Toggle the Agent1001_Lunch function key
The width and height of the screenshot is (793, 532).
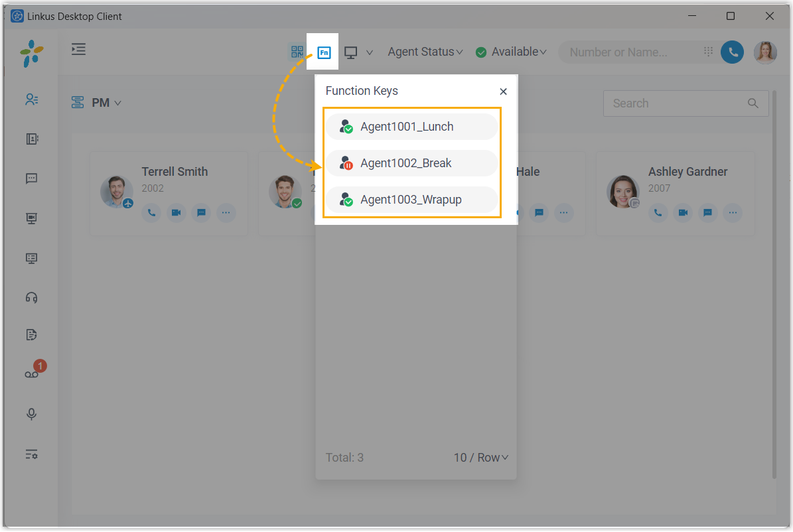[411, 127]
